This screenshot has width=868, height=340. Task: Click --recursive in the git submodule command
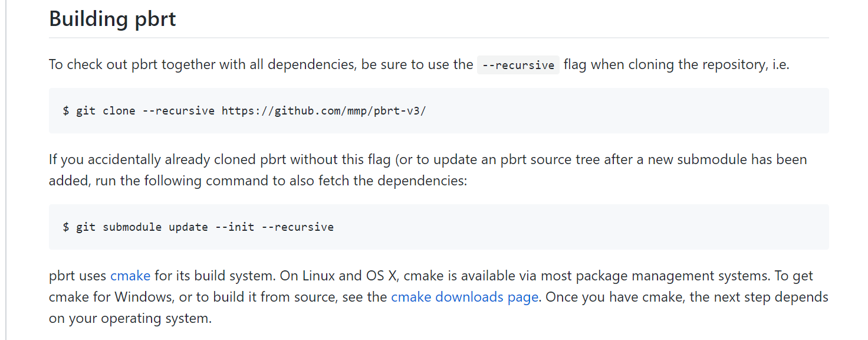297,227
